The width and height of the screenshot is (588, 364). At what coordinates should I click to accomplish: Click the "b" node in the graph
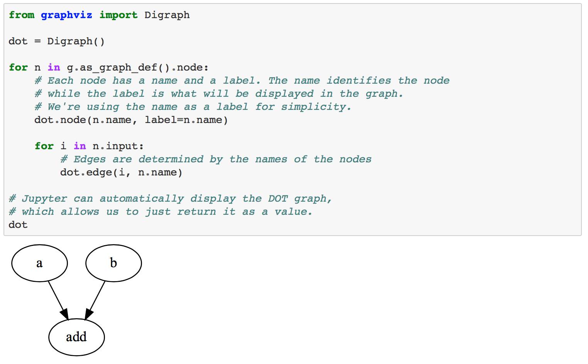tap(113, 263)
